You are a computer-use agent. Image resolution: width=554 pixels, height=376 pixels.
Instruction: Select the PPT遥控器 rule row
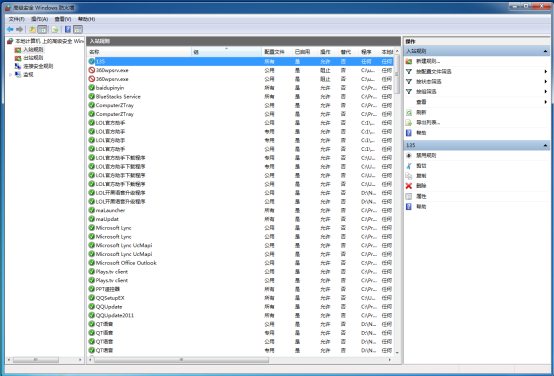point(240,289)
